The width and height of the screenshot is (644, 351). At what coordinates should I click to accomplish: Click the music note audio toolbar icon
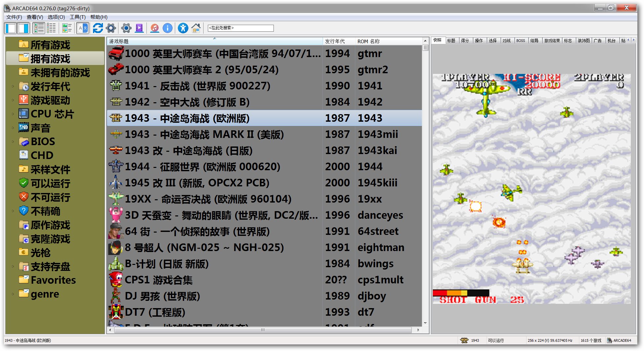tap(154, 28)
